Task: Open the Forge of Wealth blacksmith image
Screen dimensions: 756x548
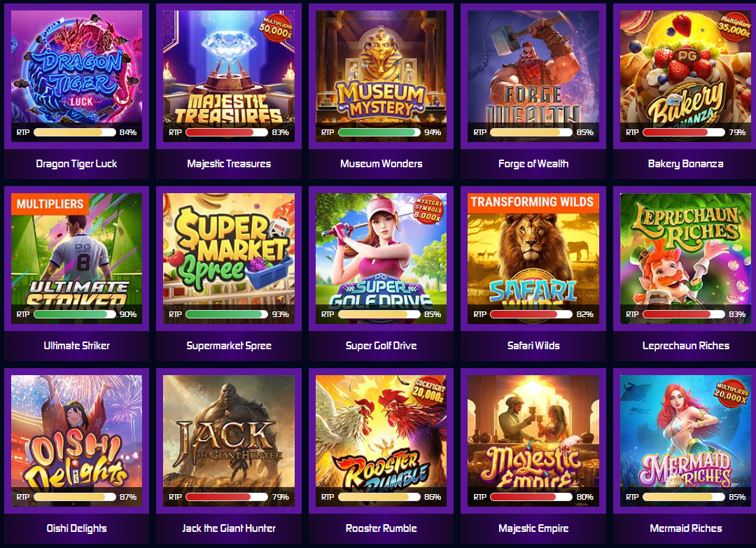Action: (533, 76)
